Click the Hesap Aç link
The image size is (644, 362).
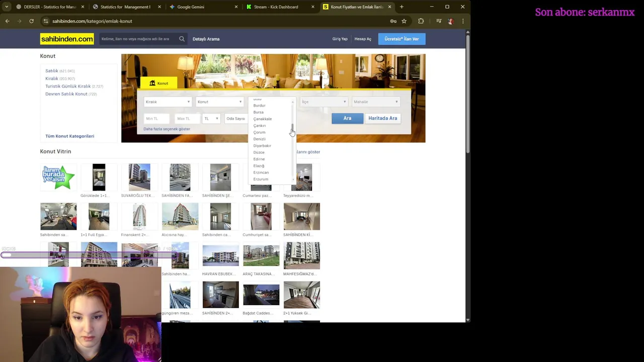(363, 39)
